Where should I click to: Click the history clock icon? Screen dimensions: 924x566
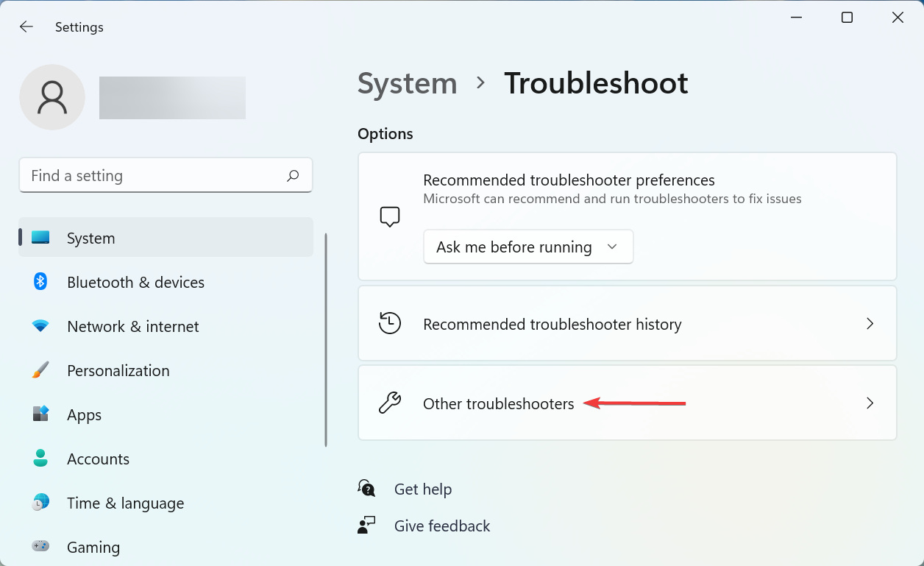coord(390,323)
